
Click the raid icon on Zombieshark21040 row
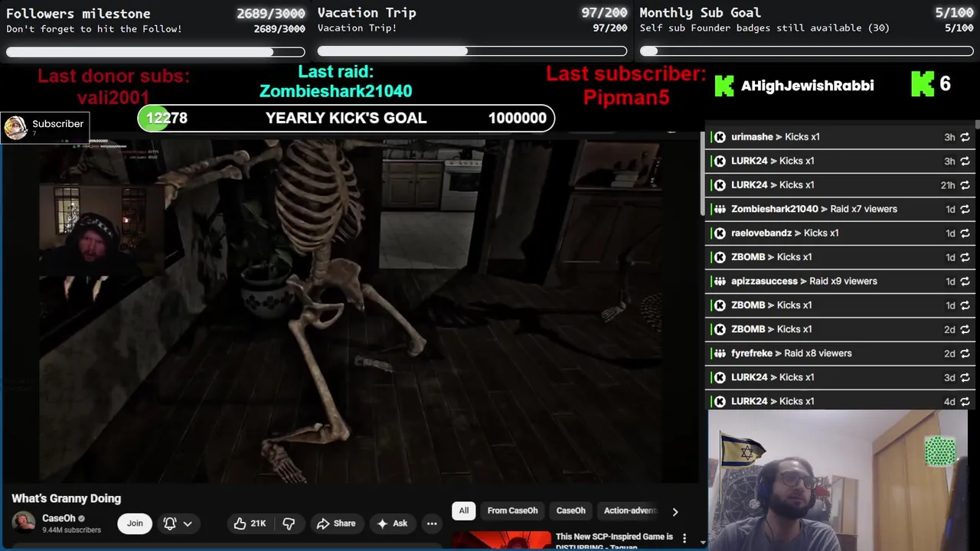tap(720, 209)
